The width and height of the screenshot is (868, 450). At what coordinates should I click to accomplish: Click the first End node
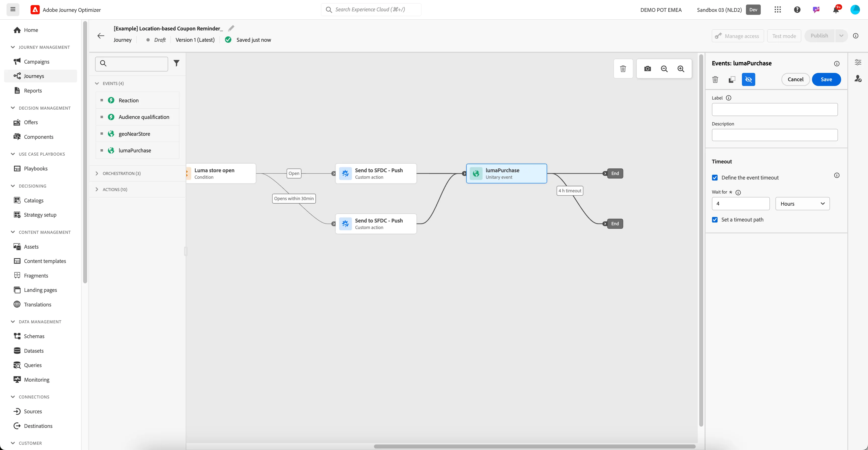point(615,173)
